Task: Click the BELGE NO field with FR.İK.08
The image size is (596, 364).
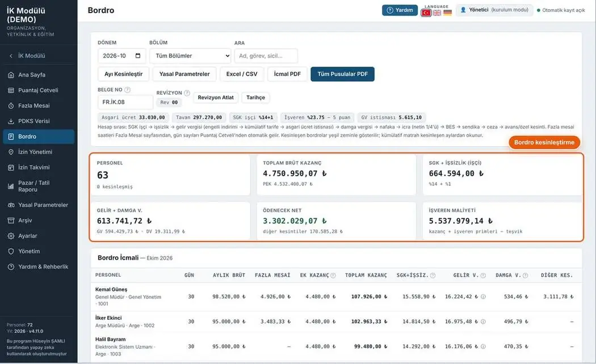Action: 125,102
